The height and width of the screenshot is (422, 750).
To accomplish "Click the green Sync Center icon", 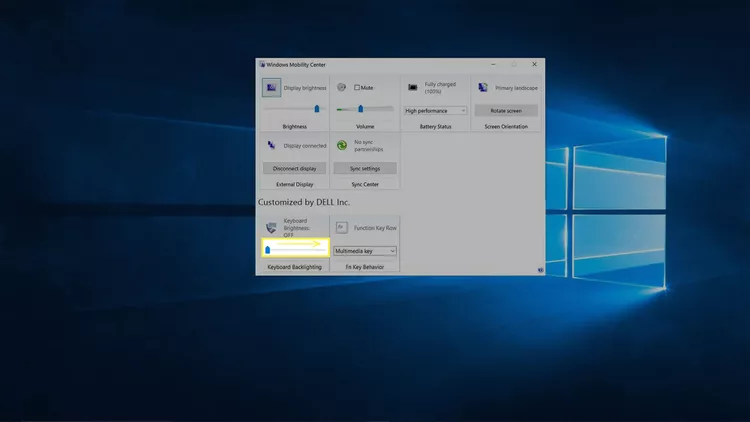I will (x=342, y=145).
